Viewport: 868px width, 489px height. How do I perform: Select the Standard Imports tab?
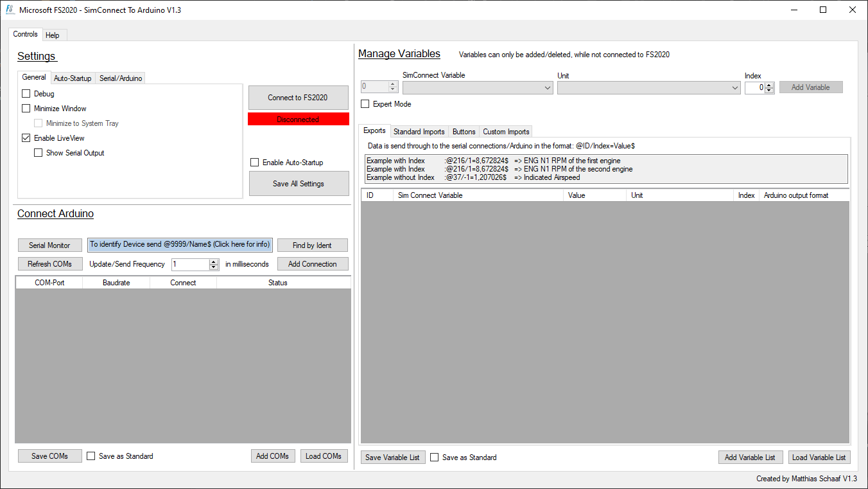coord(419,132)
